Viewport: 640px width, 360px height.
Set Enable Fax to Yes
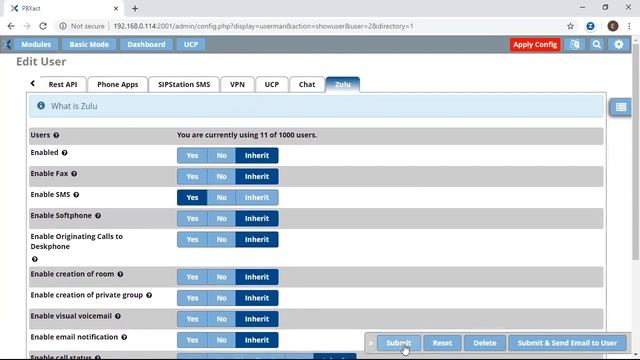point(192,176)
